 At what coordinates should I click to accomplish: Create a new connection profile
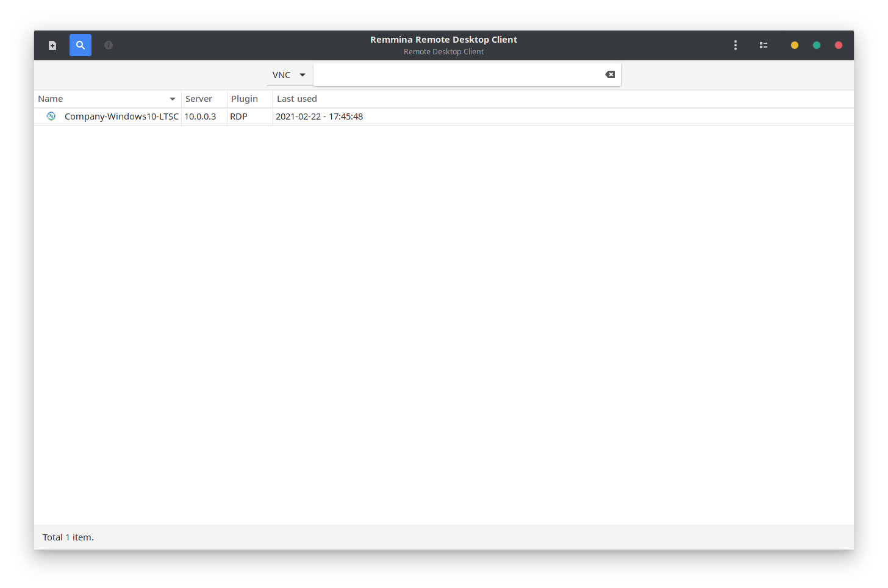(52, 45)
